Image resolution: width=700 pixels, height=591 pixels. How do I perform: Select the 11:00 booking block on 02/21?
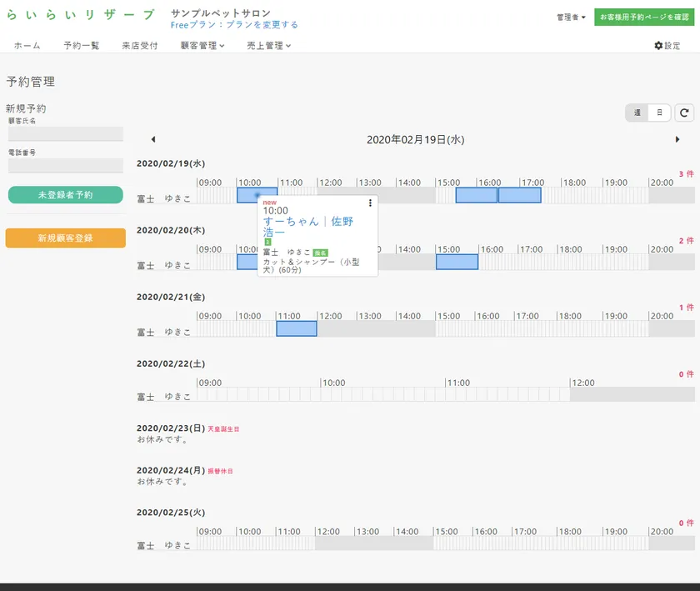click(297, 328)
